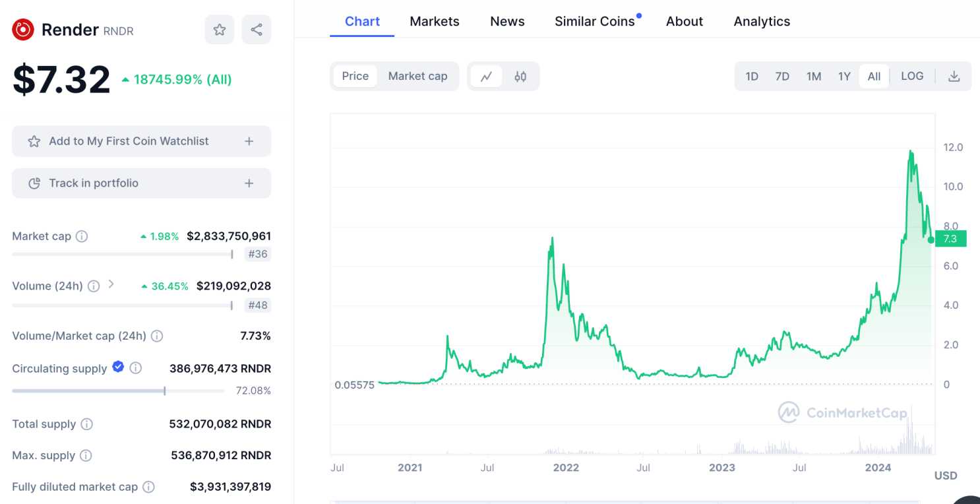Click the circulating supply progress bar
The width and height of the screenshot is (980, 504).
(119, 391)
